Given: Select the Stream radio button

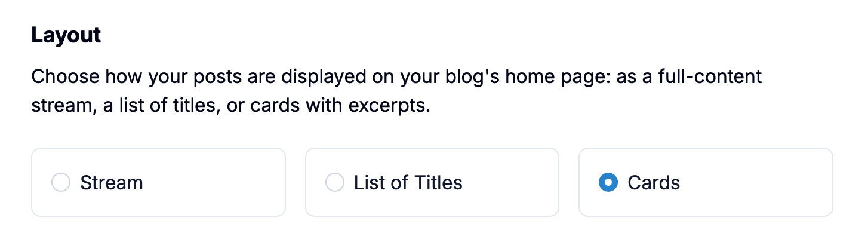Looking at the screenshot, I should pyautogui.click(x=61, y=182).
